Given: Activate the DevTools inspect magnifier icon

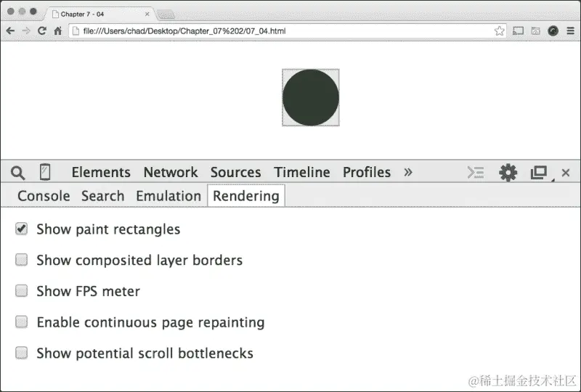Looking at the screenshot, I should (17, 173).
